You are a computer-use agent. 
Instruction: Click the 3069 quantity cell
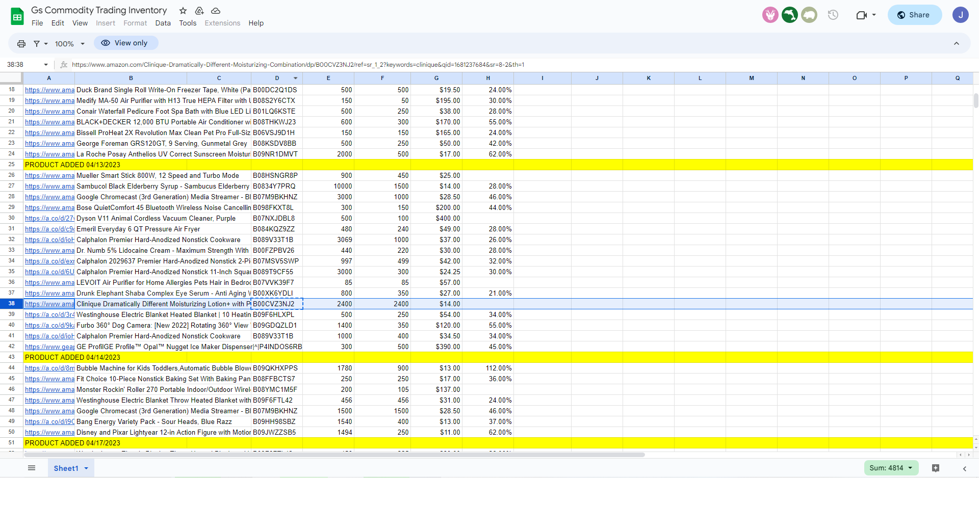328,240
